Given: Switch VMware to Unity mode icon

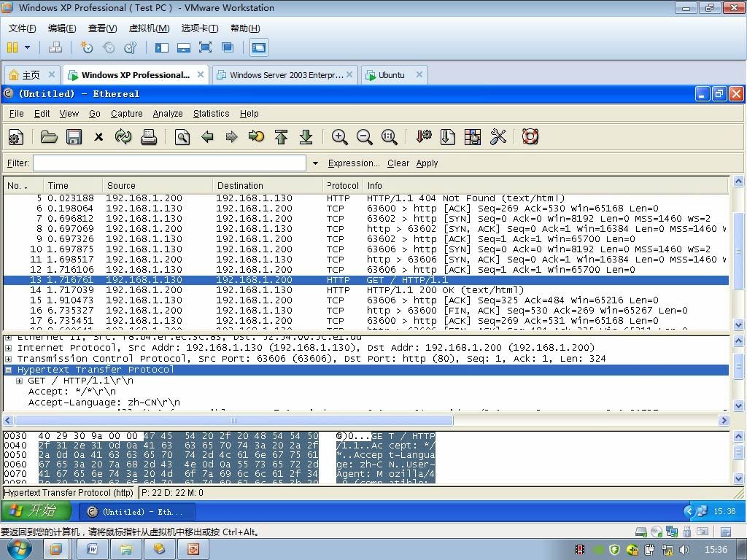Looking at the screenshot, I should coord(228,47).
